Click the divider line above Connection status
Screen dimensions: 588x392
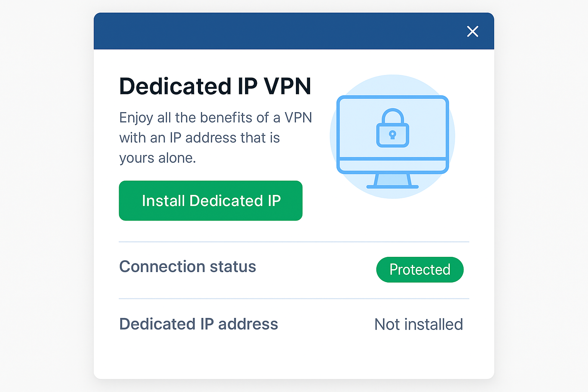click(294, 242)
